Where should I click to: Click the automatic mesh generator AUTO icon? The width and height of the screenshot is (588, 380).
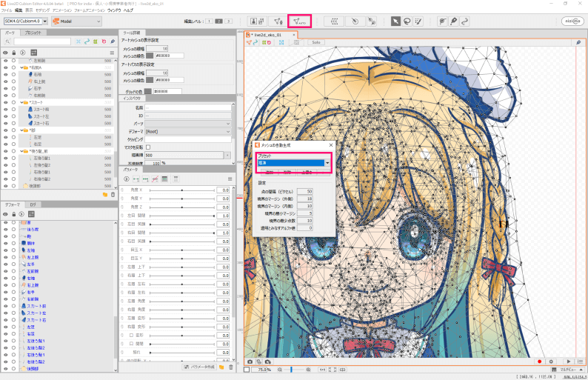point(299,21)
